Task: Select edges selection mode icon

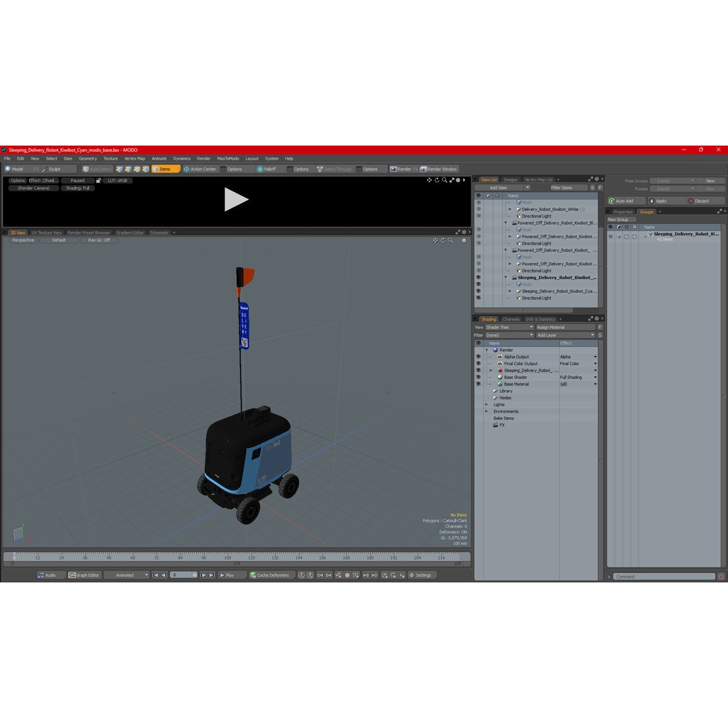Action: pos(128,169)
